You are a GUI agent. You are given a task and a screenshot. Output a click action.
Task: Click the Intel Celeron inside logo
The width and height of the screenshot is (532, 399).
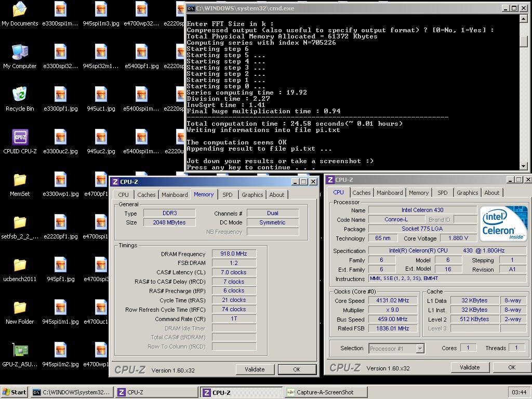click(504, 223)
